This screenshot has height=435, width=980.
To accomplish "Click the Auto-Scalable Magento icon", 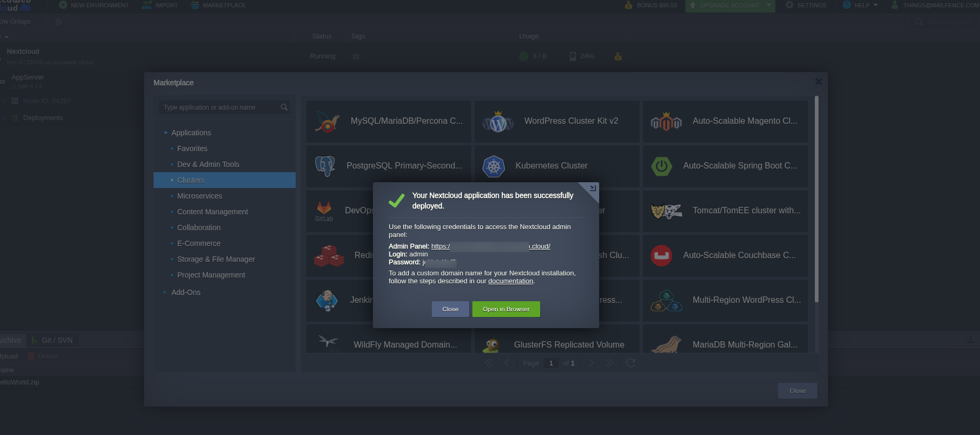I will click(666, 122).
